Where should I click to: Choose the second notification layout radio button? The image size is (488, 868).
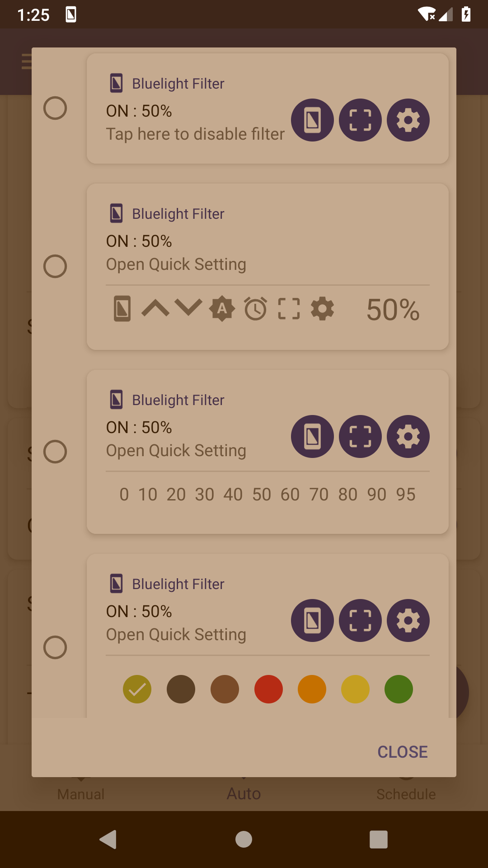click(x=55, y=267)
